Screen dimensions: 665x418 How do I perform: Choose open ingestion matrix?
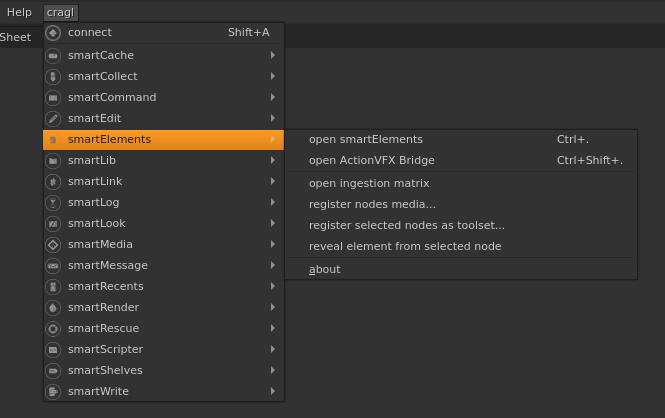coord(462,183)
